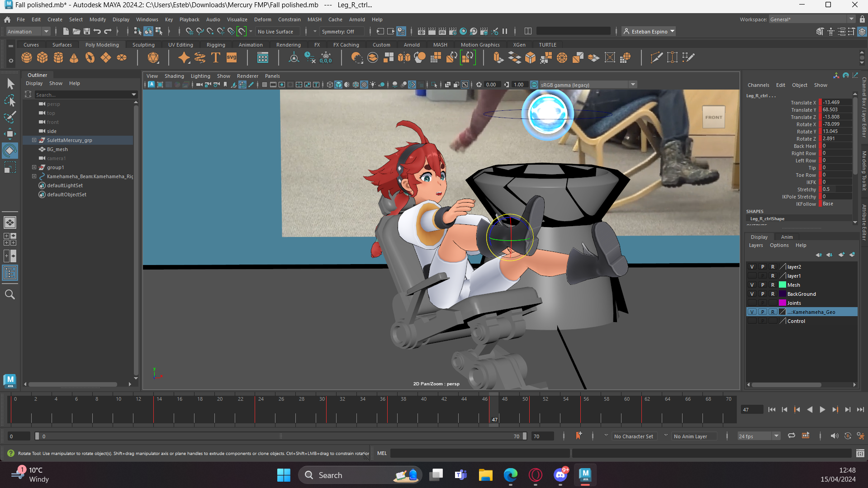The height and width of the screenshot is (488, 868).
Task: Create a polygon sphere from shelf
Action: point(27,58)
